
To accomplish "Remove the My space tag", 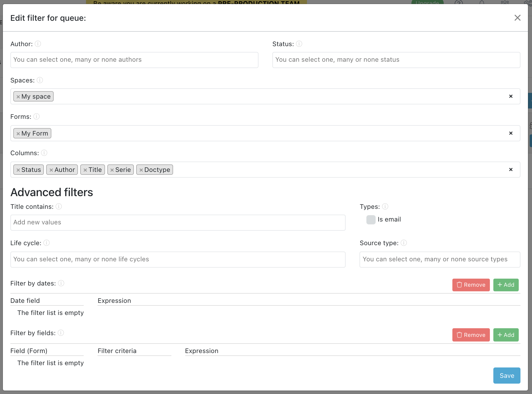I will 18,96.
